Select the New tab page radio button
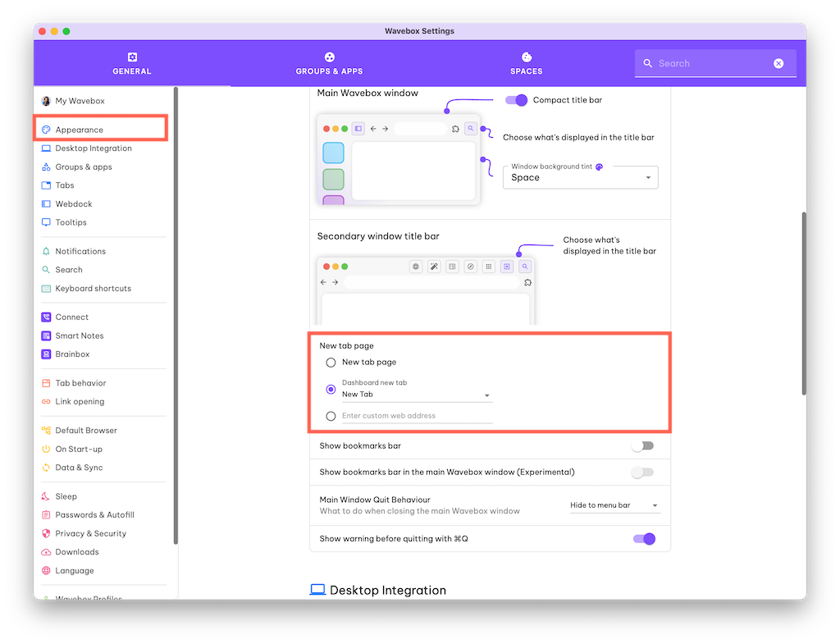Viewport: 840px width, 644px height. 331,363
